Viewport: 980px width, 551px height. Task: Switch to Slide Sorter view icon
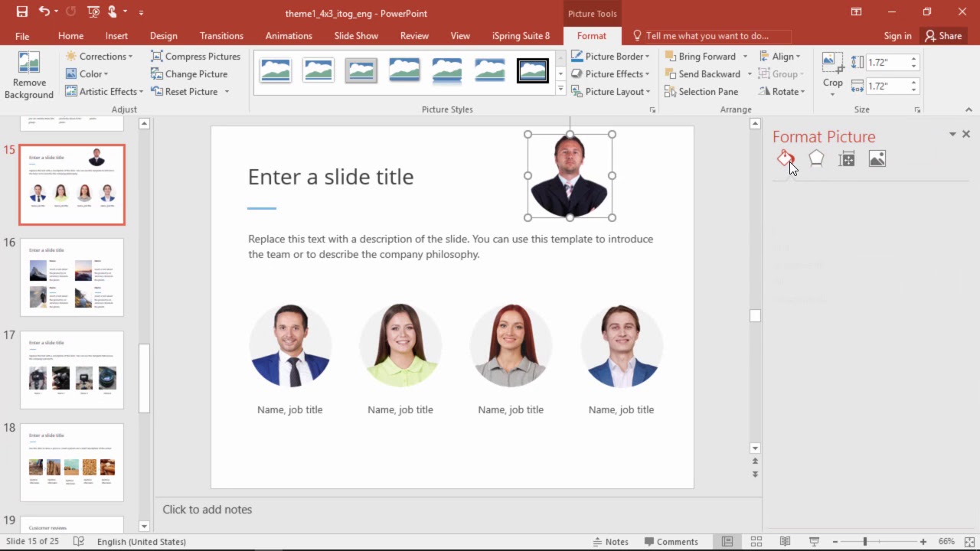coord(756,541)
